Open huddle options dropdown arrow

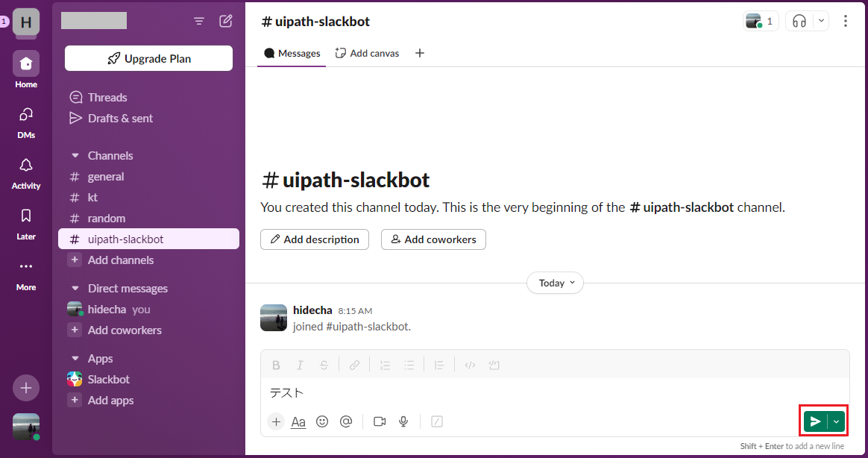821,21
